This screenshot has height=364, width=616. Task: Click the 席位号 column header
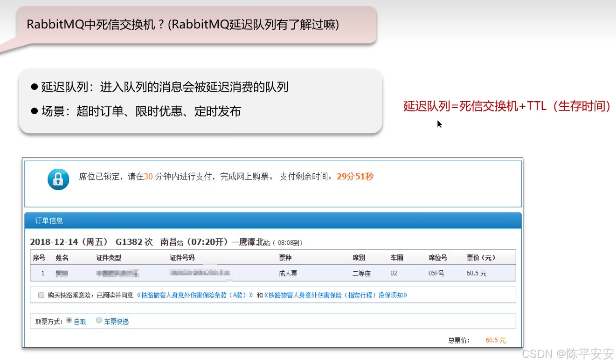[x=438, y=257]
